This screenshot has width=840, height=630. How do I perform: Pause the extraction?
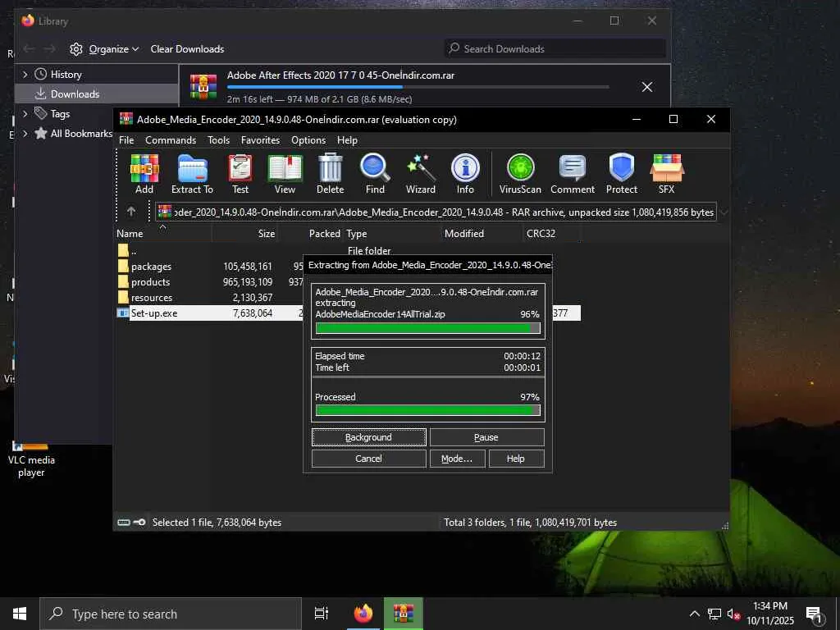coord(486,437)
